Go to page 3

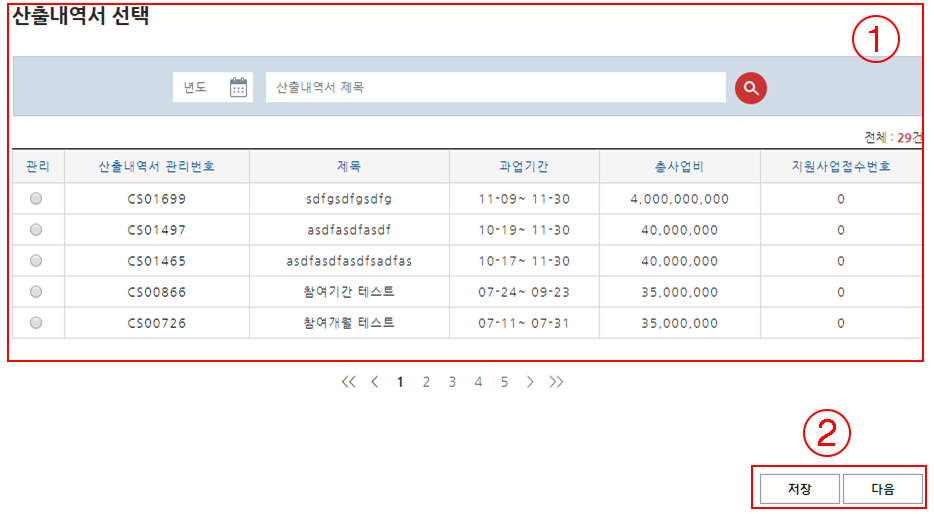pos(452,382)
